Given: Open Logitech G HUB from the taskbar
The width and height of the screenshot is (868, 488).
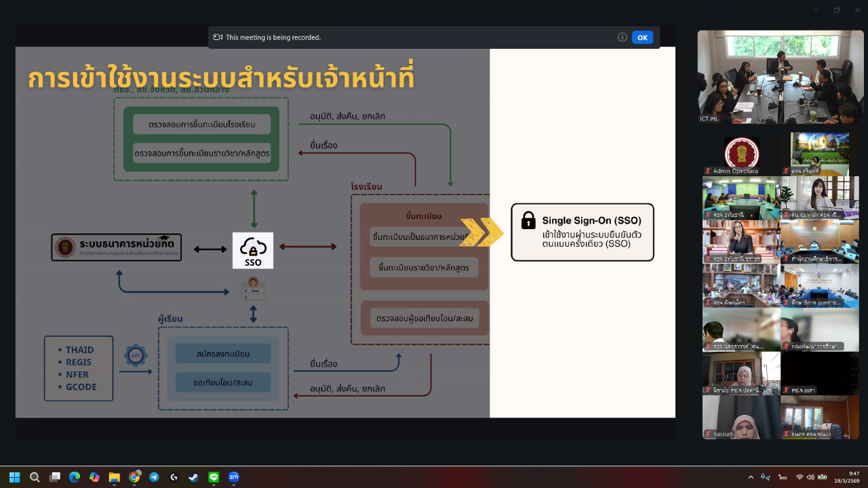Looking at the screenshot, I should point(174,477).
